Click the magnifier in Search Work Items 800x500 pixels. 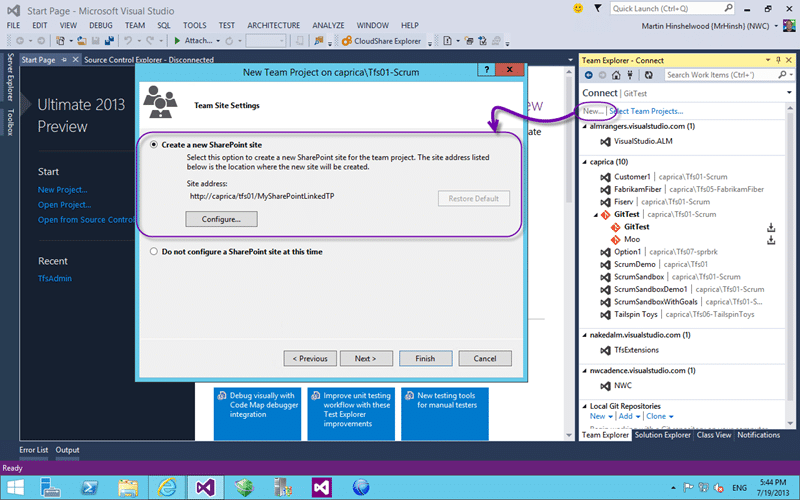782,74
